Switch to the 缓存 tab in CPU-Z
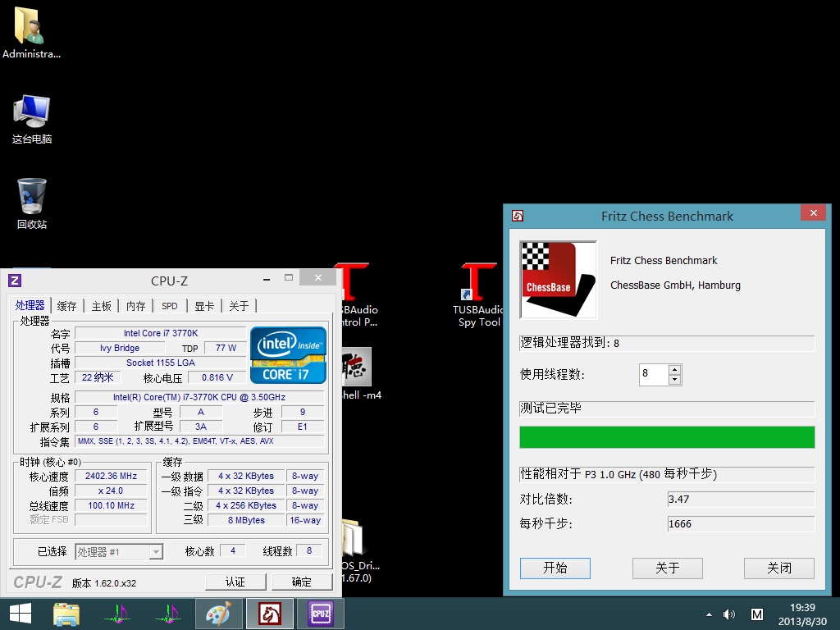Image resolution: width=840 pixels, height=630 pixels. 67,306
